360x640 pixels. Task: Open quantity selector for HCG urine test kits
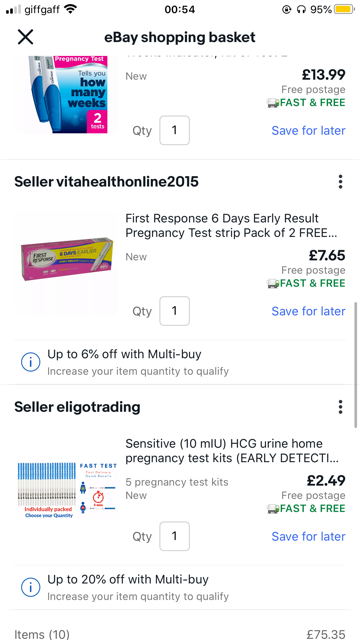tap(174, 536)
